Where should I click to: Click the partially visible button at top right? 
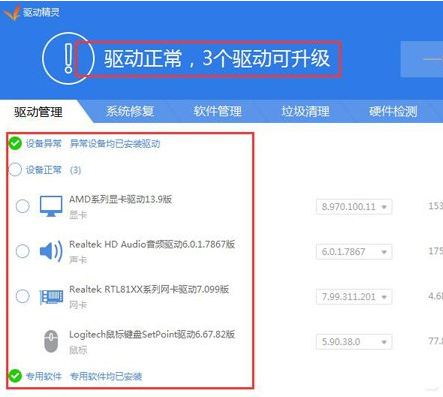pos(422,59)
